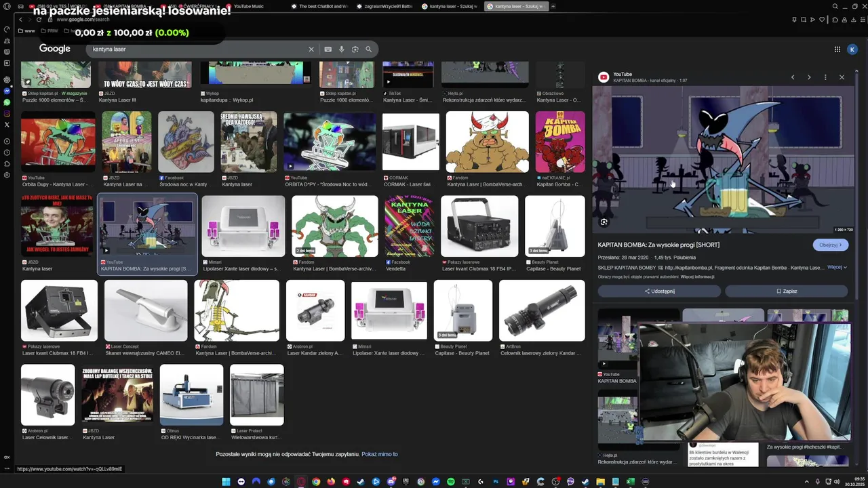Viewport: 868px width, 488px height.
Task: Launch Spotify from the taskbar
Action: click(x=451, y=482)
